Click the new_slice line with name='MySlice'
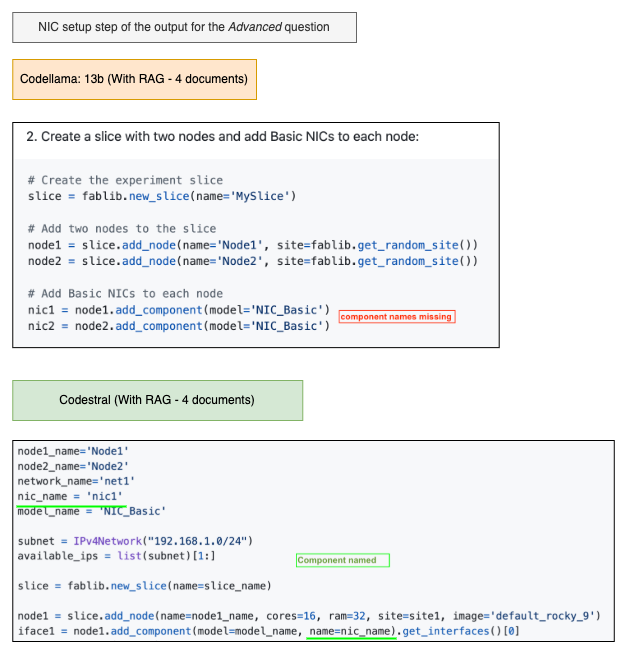 coord(162,196)
